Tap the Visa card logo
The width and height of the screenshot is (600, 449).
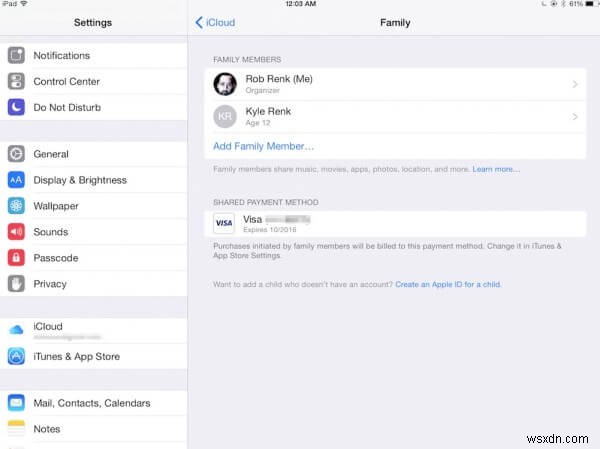(x=224, y=223)
